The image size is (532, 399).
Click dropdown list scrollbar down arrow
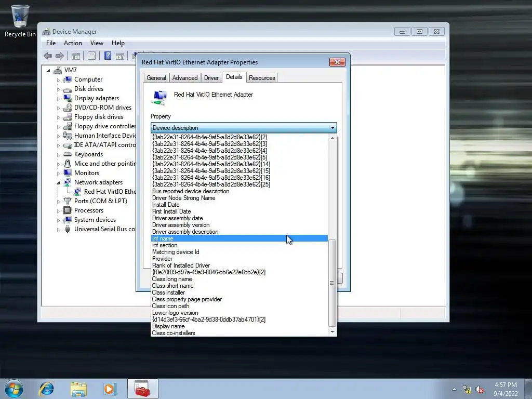tap(332, 332)
